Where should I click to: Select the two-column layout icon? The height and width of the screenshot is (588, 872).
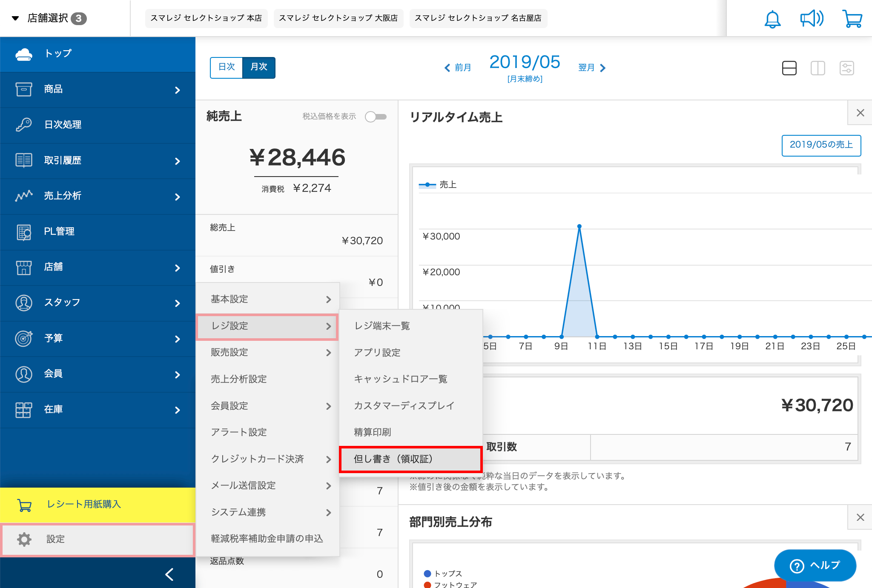(x=818, y=68)
